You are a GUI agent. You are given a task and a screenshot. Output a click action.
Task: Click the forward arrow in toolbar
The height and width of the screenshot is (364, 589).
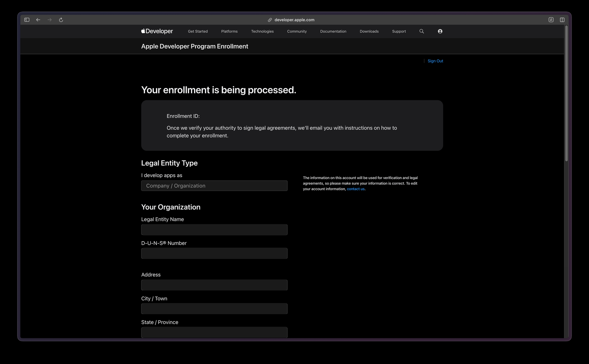click(x=50, y=20)
